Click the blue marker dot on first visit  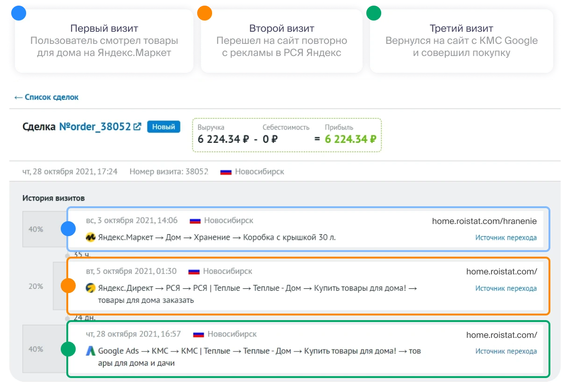68,229
